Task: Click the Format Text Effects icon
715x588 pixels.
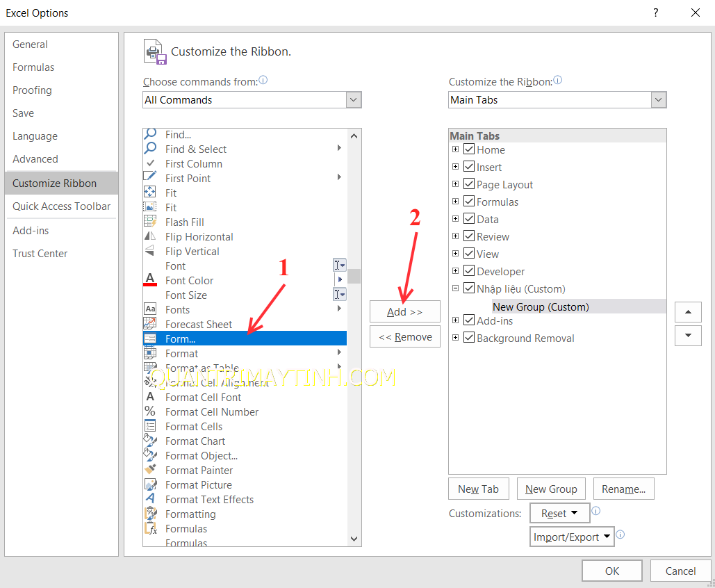Action: point(150,498)
